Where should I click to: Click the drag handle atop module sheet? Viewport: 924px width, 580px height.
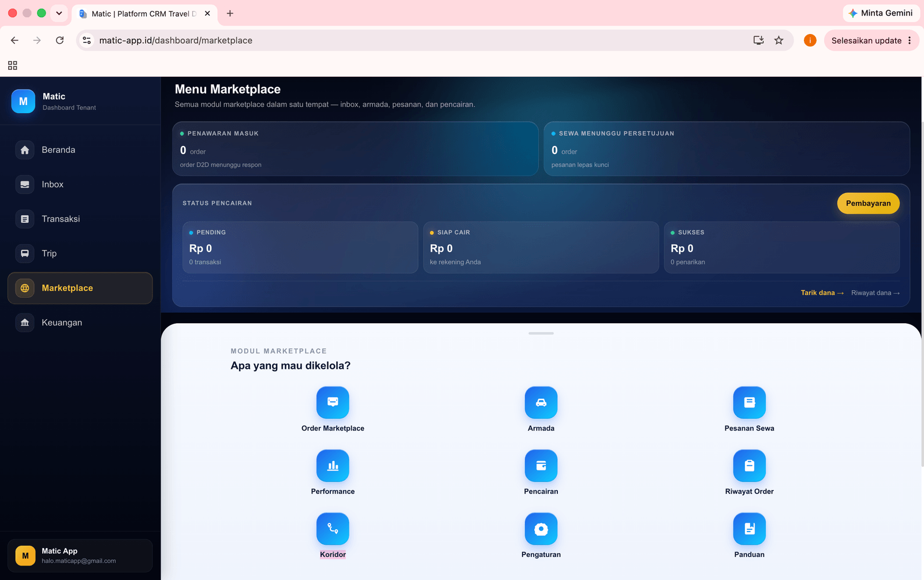coord(541,333)
